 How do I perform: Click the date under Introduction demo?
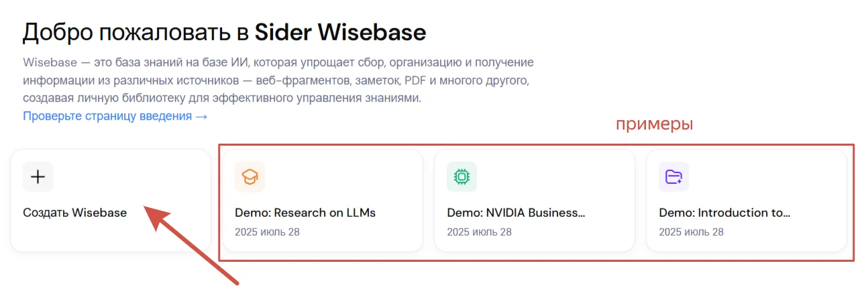(x=691, y=232)
